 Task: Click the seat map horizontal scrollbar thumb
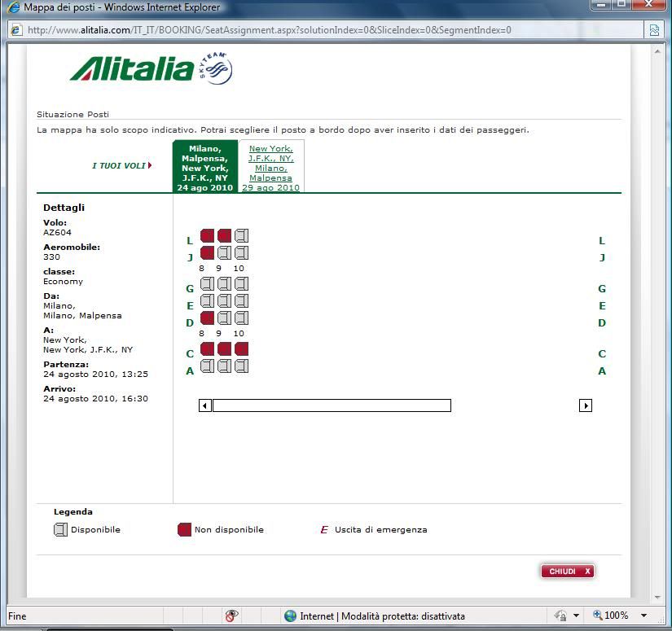(332, 405)
